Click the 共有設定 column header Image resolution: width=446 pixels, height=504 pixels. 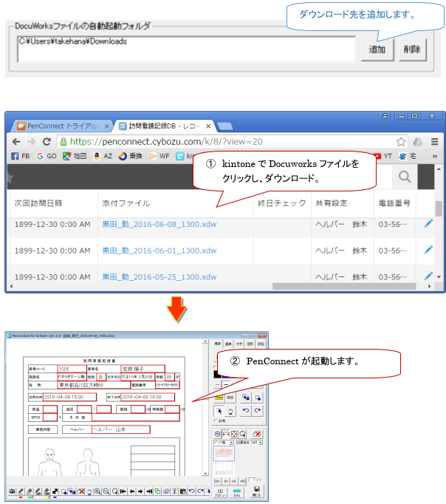[x=332, y=203]
